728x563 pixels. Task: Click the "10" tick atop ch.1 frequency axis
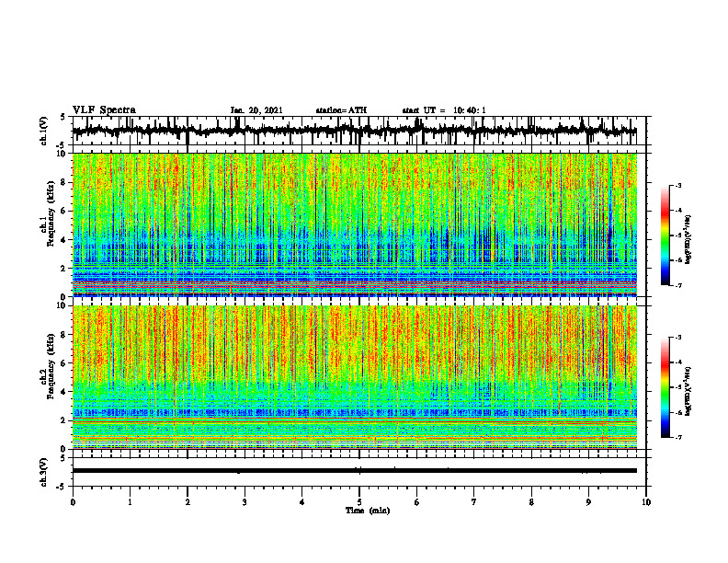63,154
